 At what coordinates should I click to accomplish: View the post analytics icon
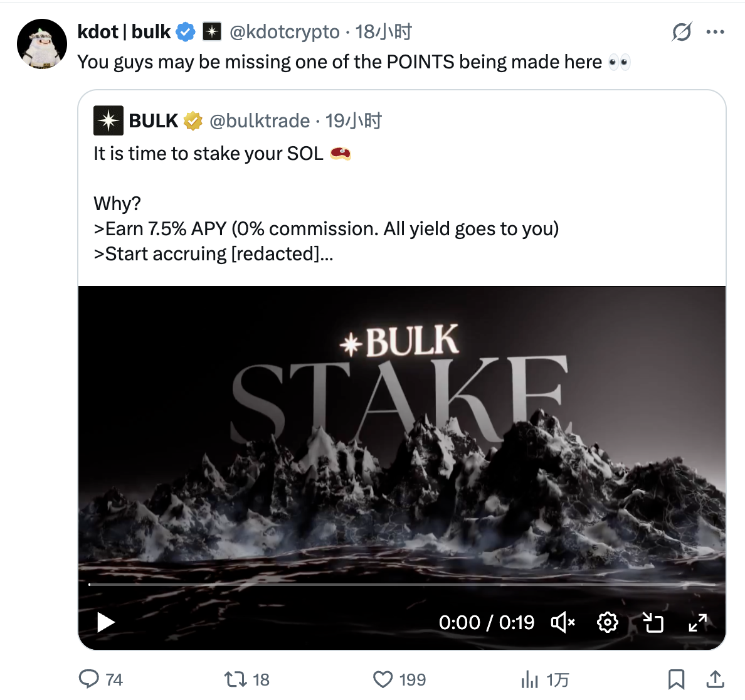coord(530,679)
